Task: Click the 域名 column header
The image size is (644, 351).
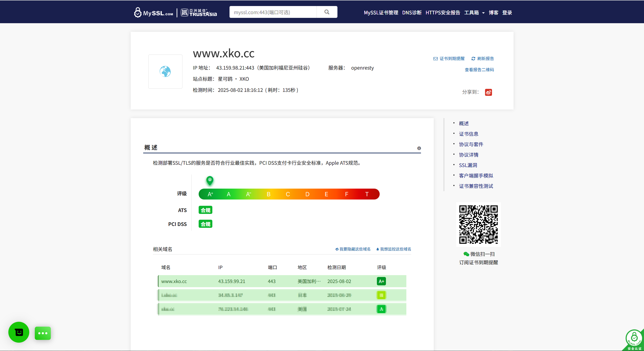Action: pos(166,267)
